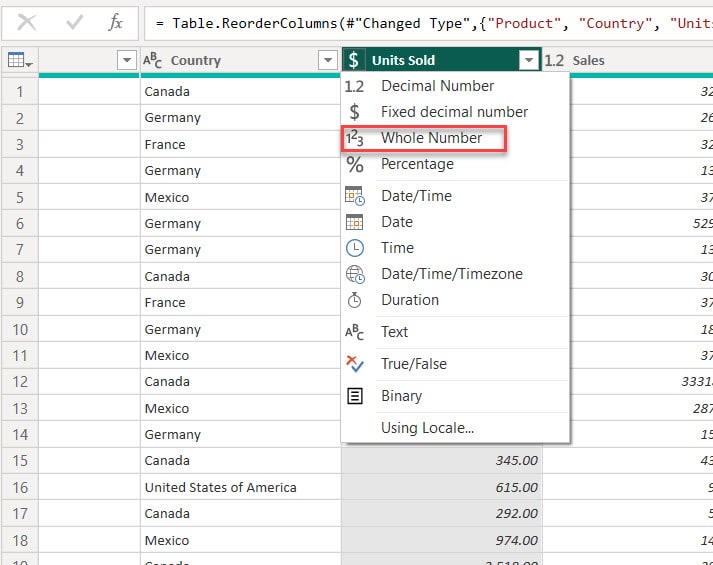The width and height of the screenshot is (713, 565).
Task: Select row number 1
Action: click(x=20, y=92)
